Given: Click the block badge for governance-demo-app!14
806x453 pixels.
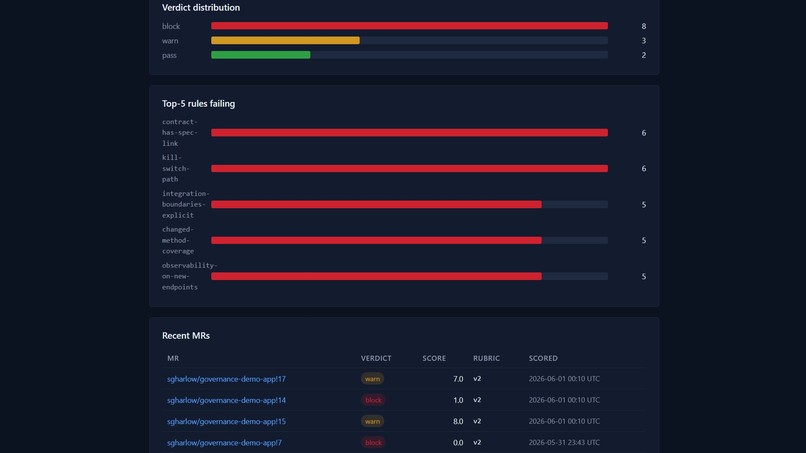Looking at the screenshot, I should pos(373,400).
